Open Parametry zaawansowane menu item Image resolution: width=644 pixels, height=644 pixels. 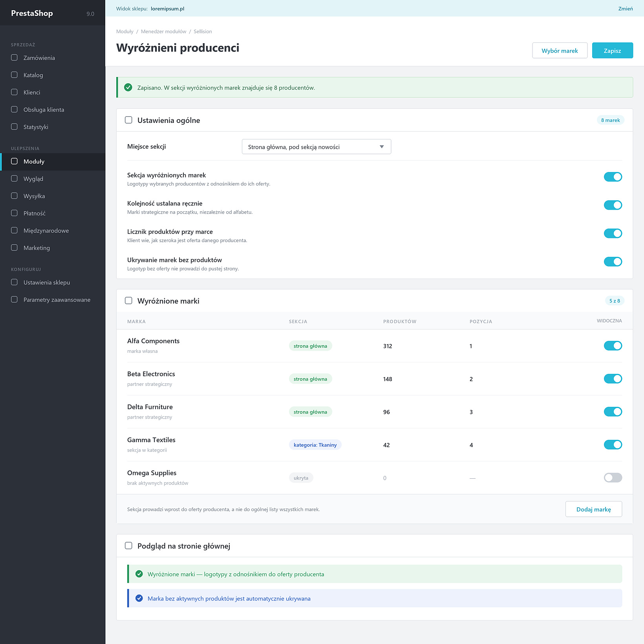pos(53,300)
